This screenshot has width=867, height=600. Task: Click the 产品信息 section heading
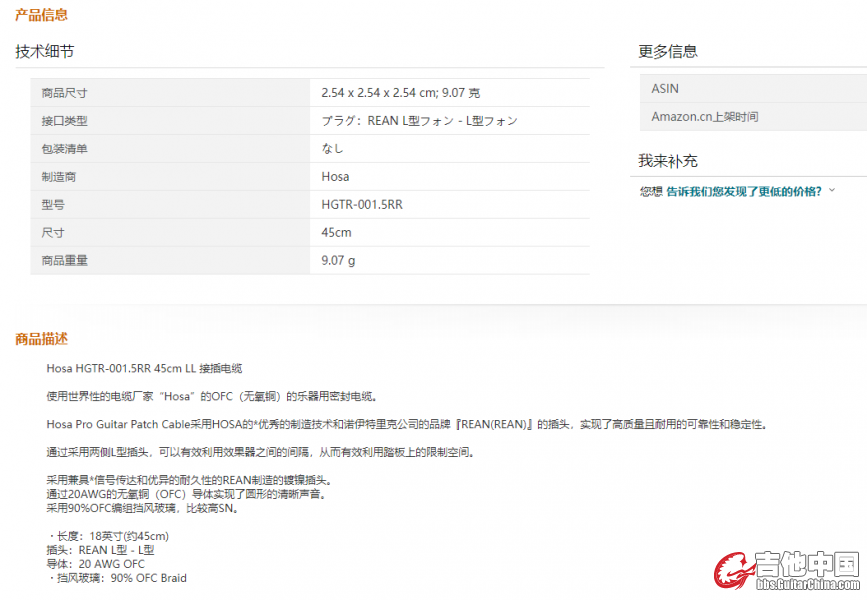coord(42,15)
